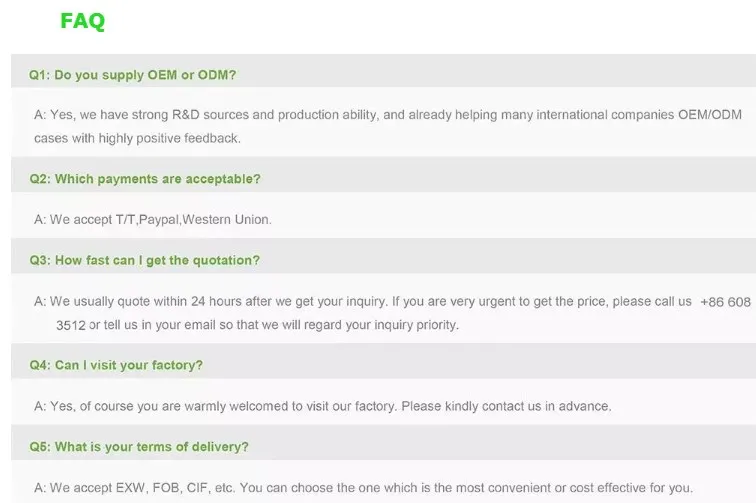Click the words "highly positive feedback"
The image size is (756, 503).
[x=169, y=138]
